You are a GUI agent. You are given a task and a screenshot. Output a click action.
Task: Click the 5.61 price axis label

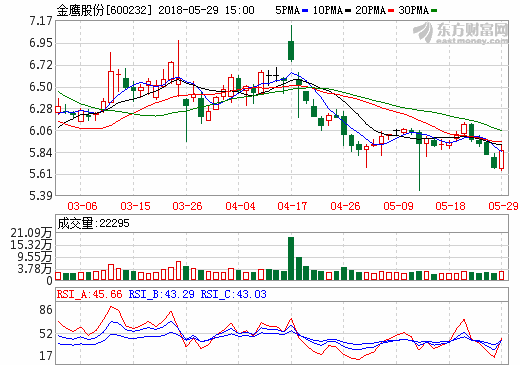(x=41, y=174)
